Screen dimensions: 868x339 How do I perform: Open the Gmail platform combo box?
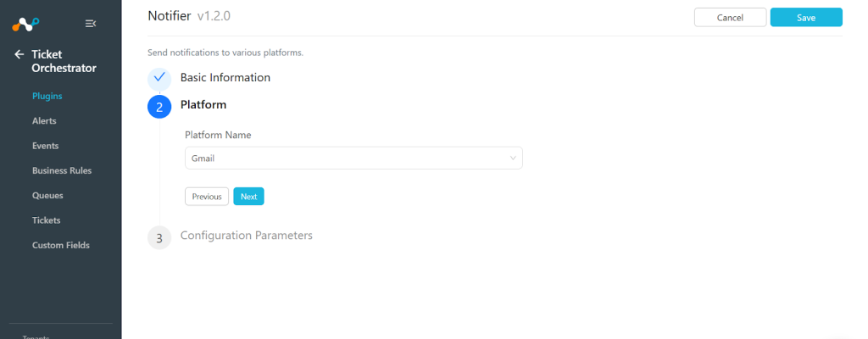click(x=353, y=158)
